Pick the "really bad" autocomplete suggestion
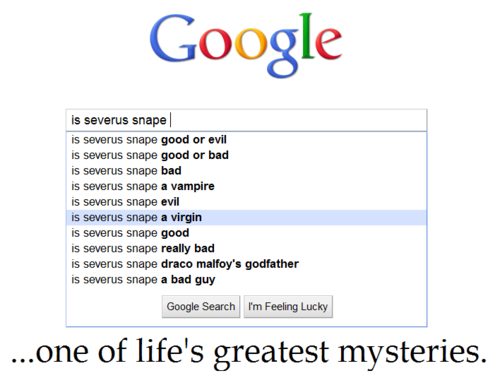Screen dimensions: 500x378 click(x=246, y=248)
